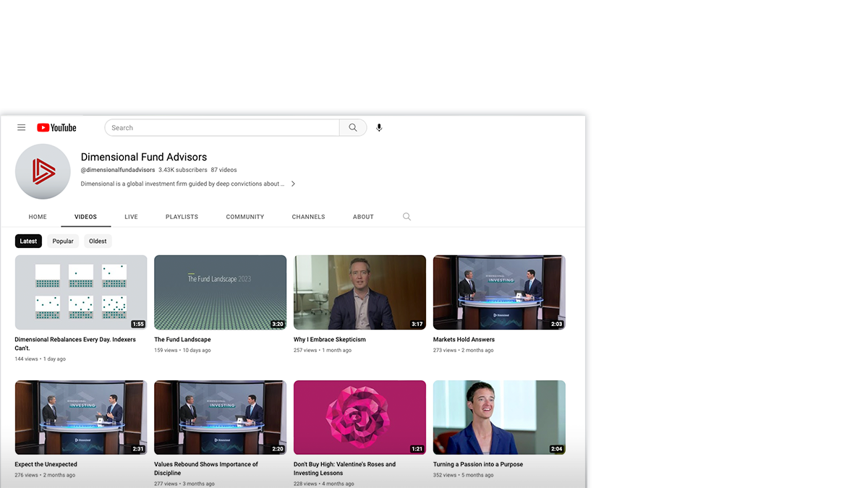Click 'Don't Buy High: Valentine's Roses' title
This screenshot has width=868, height=488.
344,468
